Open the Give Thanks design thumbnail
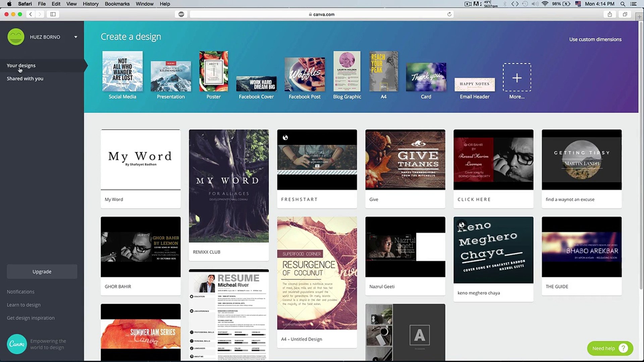Image resolution: width=644 pixels, height=362 pixels. [x=405, y=160]
